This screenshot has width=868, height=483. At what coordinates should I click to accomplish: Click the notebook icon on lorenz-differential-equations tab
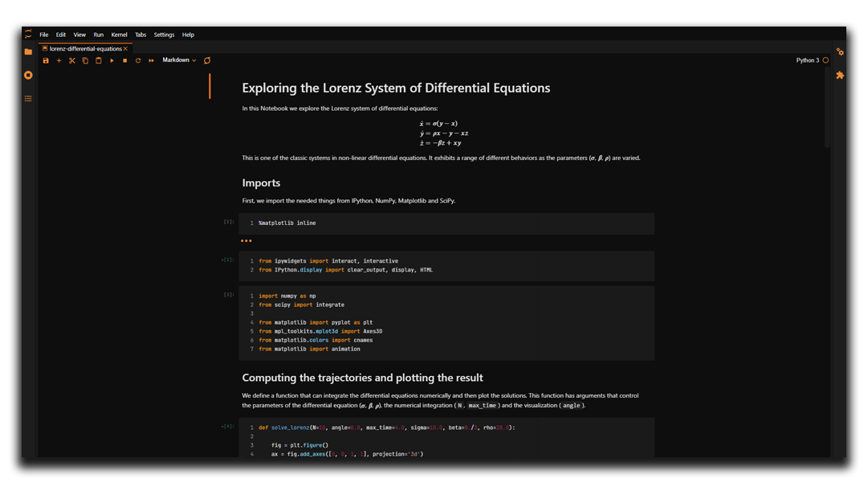[45, 49]
